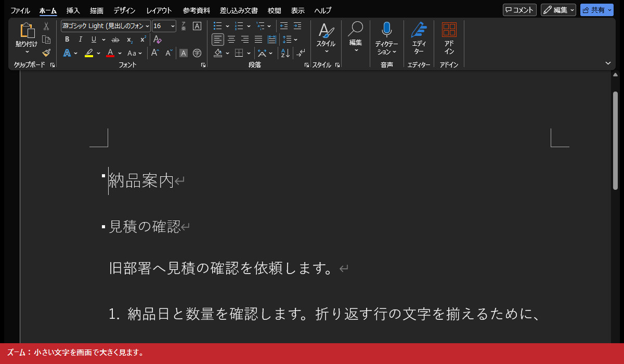624x364 pixels.
Task: Click the Dictation microphone icon
Action: tap(386, 30)
